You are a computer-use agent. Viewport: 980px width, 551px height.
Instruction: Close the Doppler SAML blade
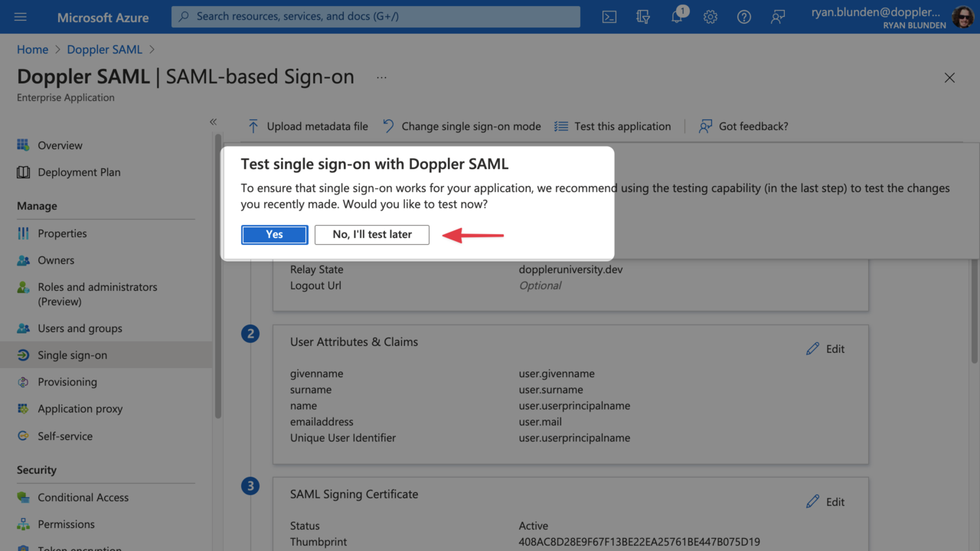[949, 77]
